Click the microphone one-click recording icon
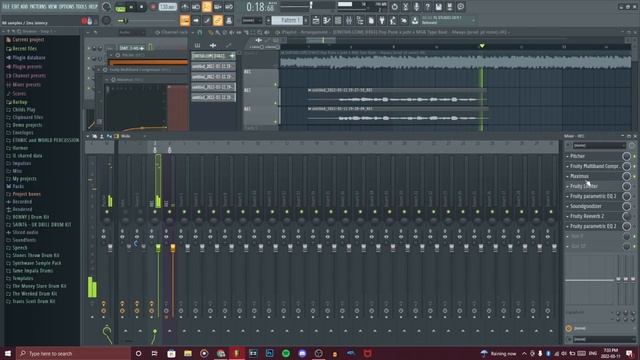The height and width of the screenshot is (360, 640). coord(416,7)
